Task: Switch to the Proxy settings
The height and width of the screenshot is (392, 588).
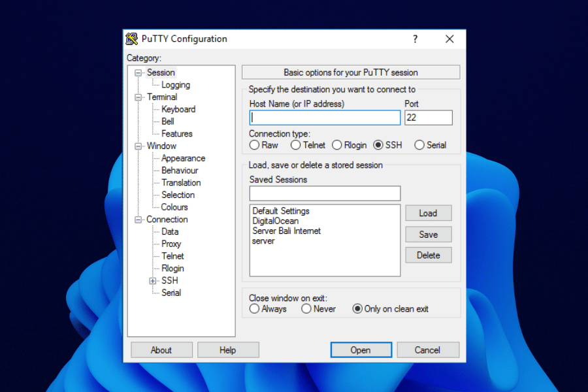Action: (171, 244)
